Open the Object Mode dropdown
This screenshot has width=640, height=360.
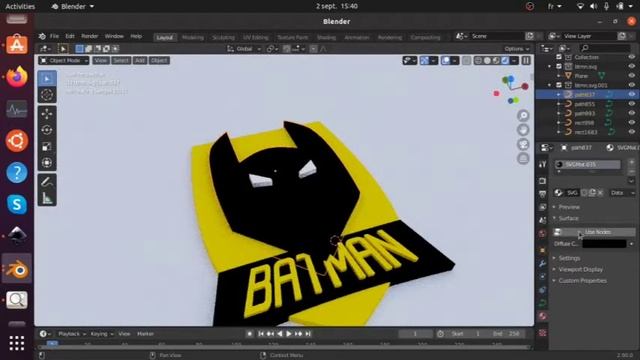point(64,60)
